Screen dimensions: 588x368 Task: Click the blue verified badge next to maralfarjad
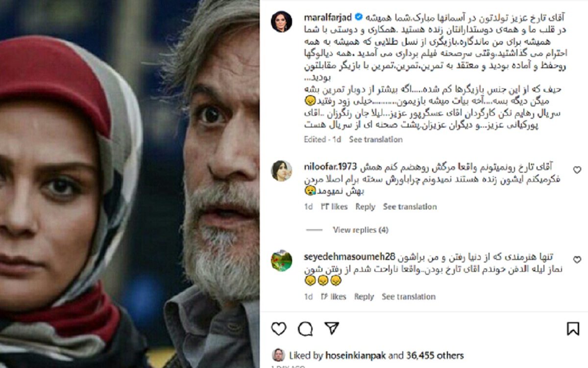coord(359,17)
